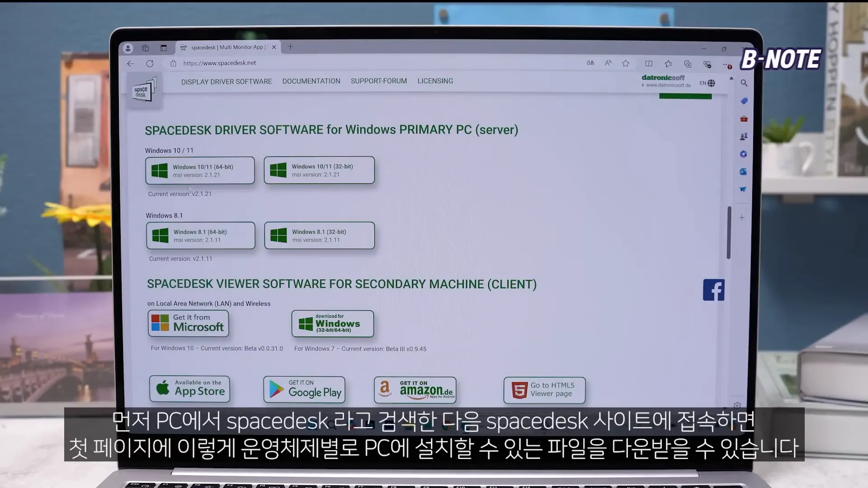This screenshot has height=488, width=868.
Task: Select Windows 10/11 64-bit download button
Action: (x=200, y=170)
